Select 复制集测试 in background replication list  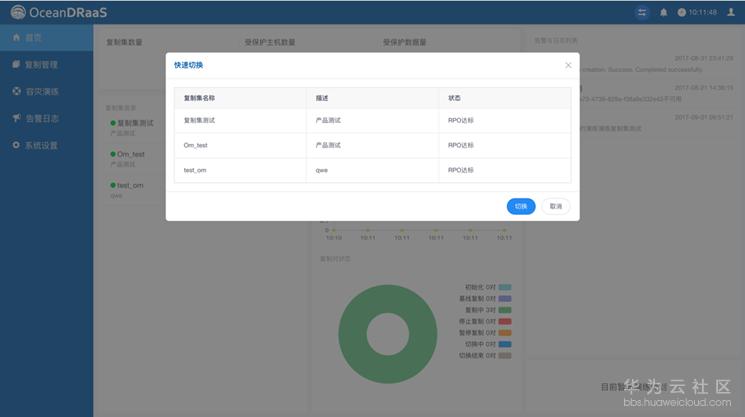coord(135,123)
